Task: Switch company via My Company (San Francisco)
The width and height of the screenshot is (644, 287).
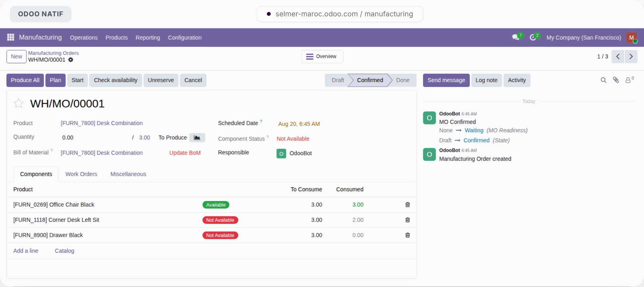Action: point(584,38)
